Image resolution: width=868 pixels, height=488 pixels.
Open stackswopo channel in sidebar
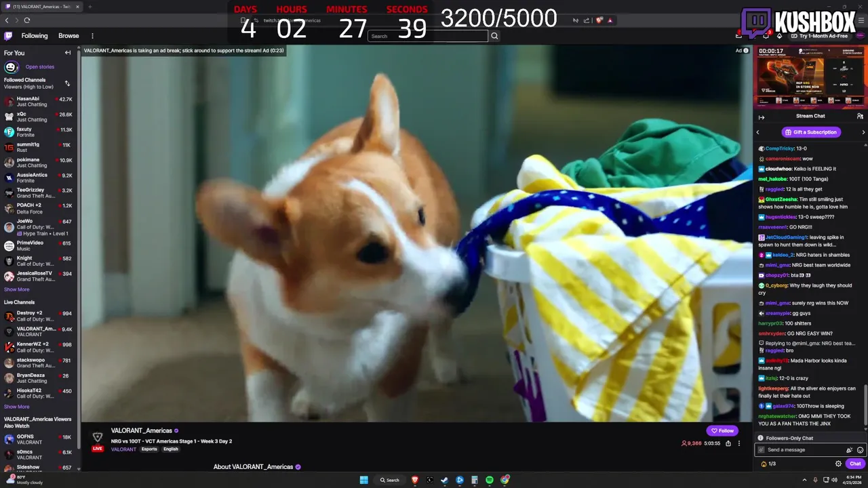point(39,363)
